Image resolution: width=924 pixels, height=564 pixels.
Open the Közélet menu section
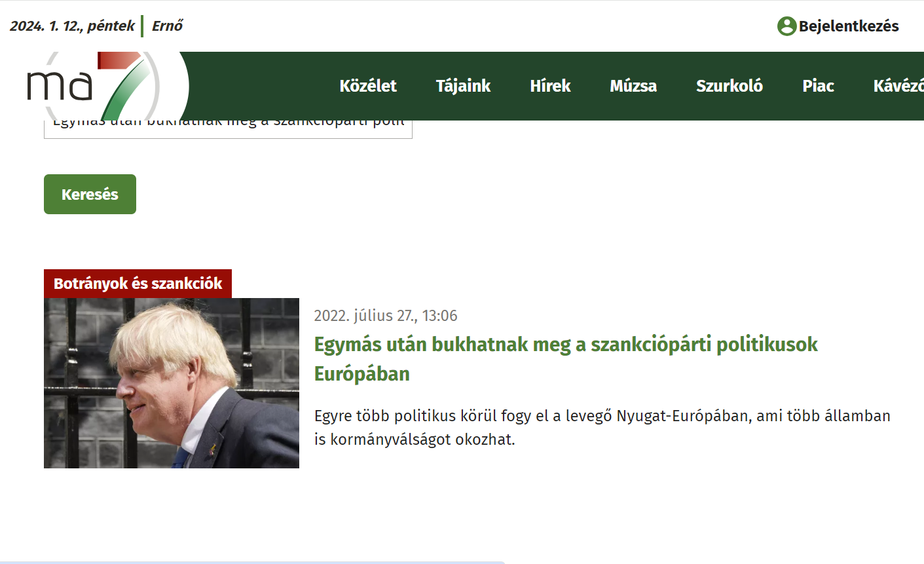click(x=368, y=86)
